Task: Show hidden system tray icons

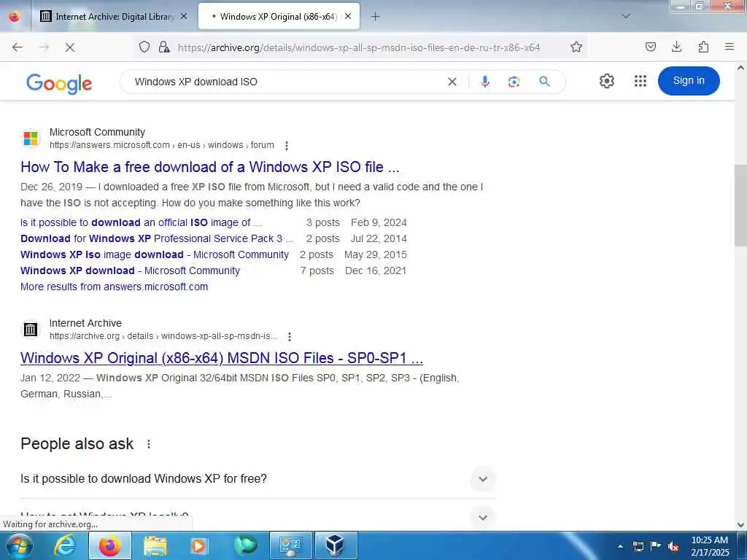Action: coord(620,546)
